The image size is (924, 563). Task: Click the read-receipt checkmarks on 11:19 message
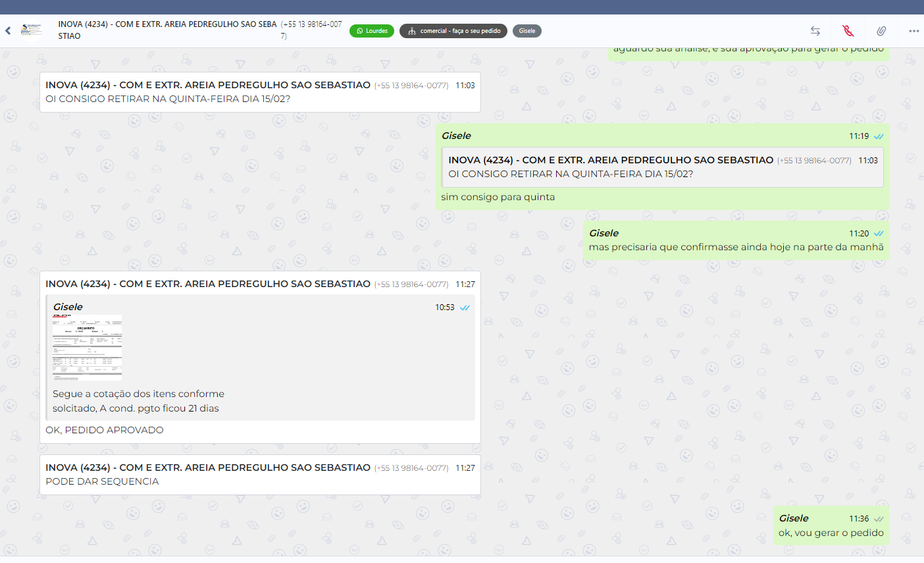[879, 136]
